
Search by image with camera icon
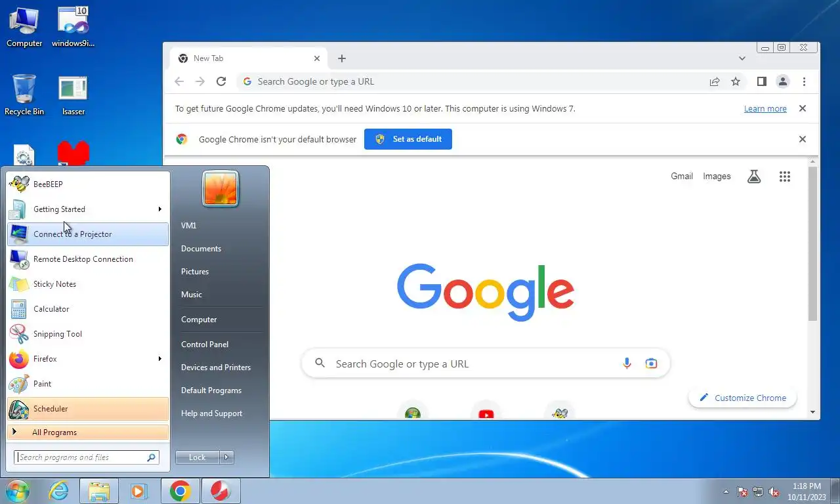651,364
